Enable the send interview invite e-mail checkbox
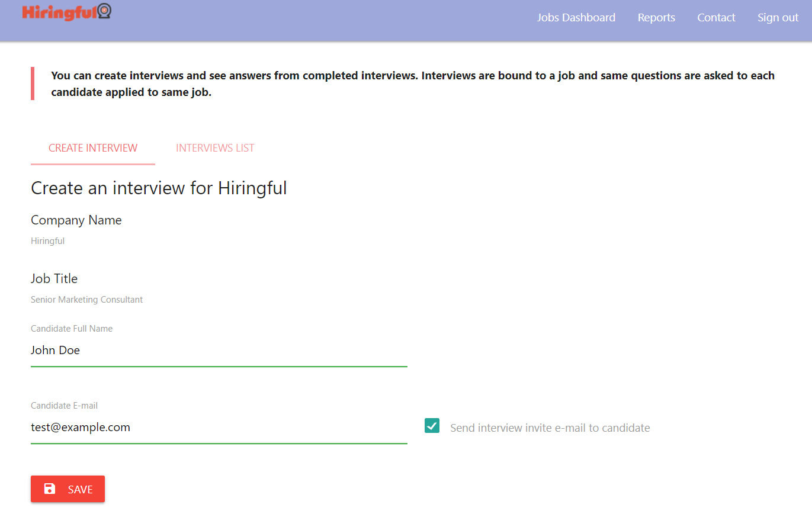This screenshot has width=812, height=517. pos(432,426)
